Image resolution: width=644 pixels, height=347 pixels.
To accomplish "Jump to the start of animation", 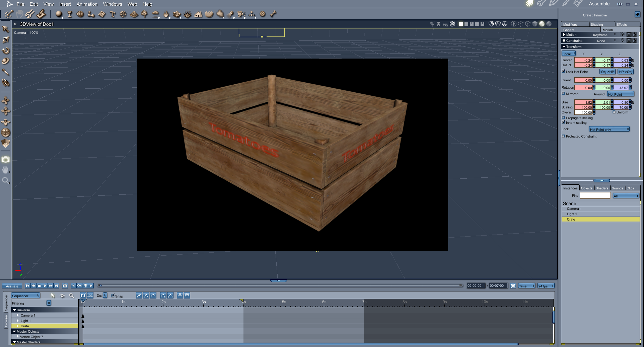I will (x=28, y=286).
